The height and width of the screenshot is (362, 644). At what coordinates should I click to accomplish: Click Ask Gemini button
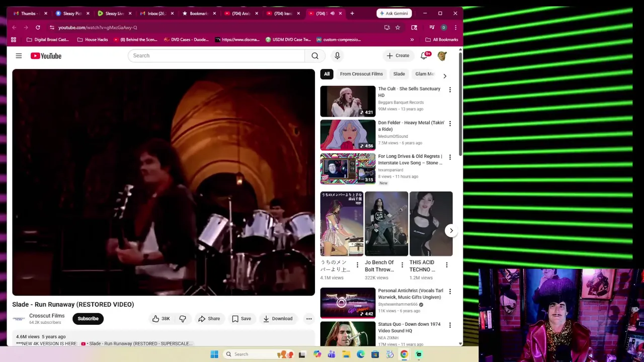coord(394,13)
